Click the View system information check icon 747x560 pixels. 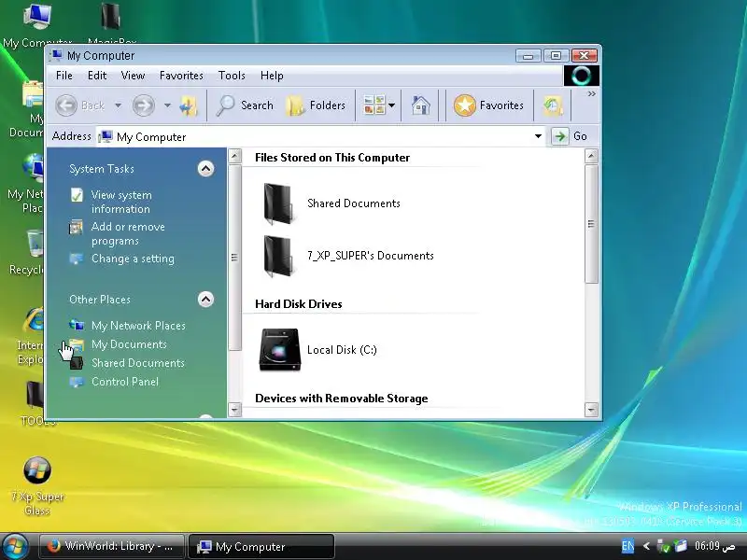tap(77, 195)
